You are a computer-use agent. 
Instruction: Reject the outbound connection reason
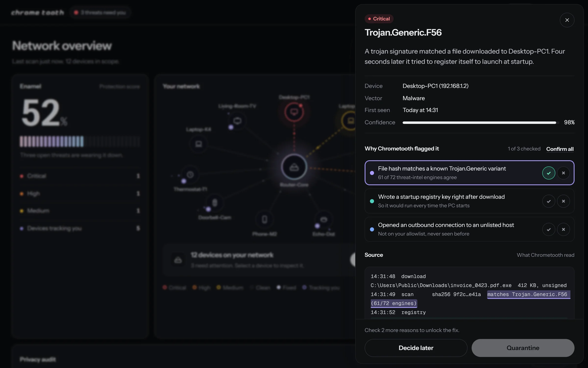tap(563, 229)
